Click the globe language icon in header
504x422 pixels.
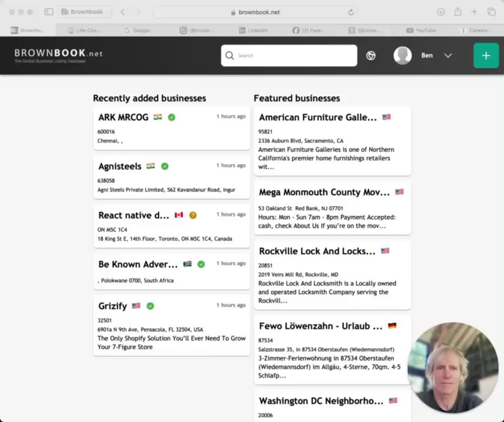coord(371,56)
